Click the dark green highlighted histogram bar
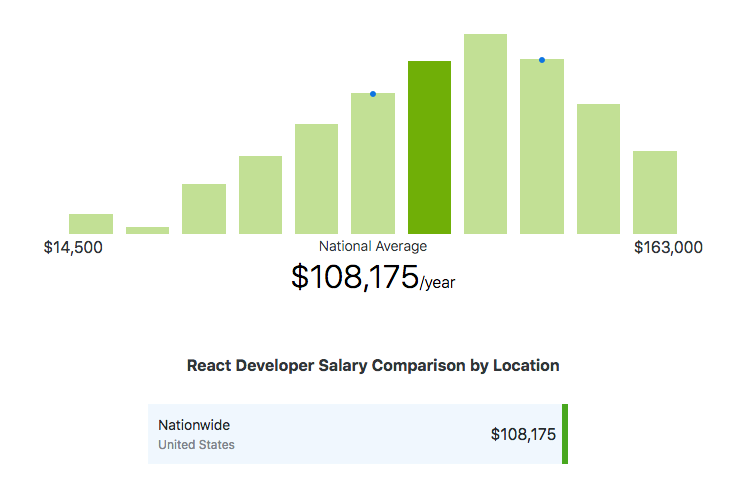The width and height of the screenshot is (753, 477). [x=429, y=148]
